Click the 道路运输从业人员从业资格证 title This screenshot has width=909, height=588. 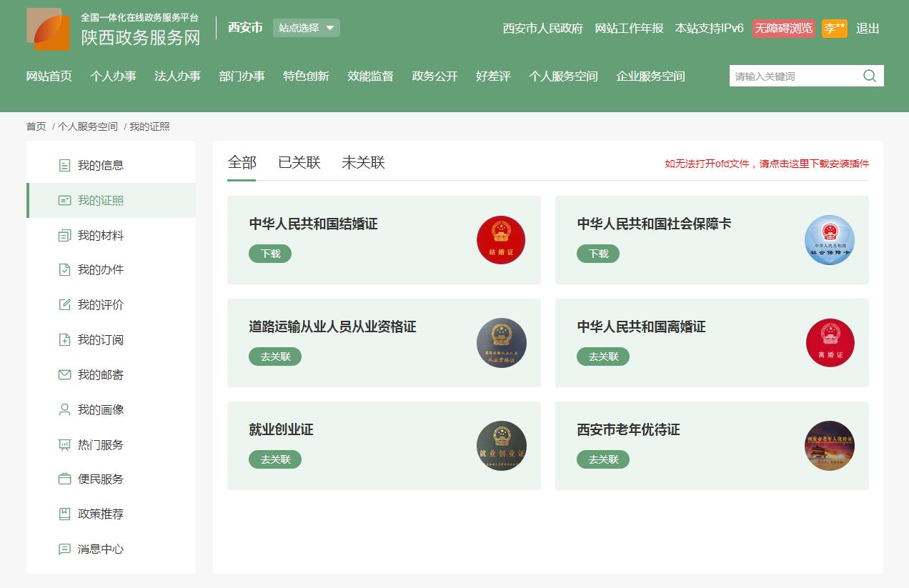(x=332, y=327)
